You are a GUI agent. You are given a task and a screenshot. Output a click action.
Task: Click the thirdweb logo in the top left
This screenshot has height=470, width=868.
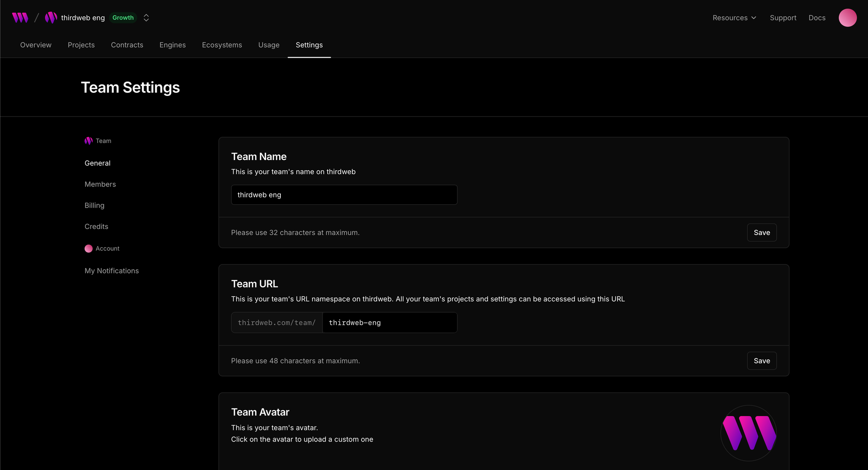(x=20, y=18)
